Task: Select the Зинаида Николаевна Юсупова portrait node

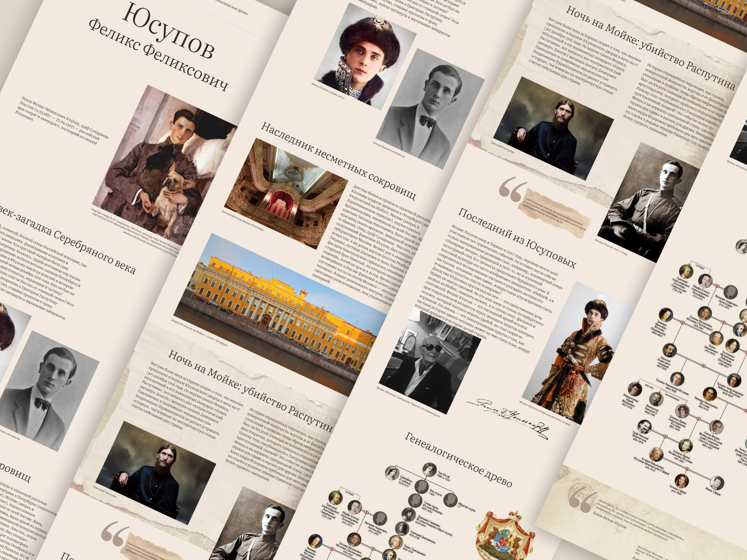Action: click(x=710, y=393)
